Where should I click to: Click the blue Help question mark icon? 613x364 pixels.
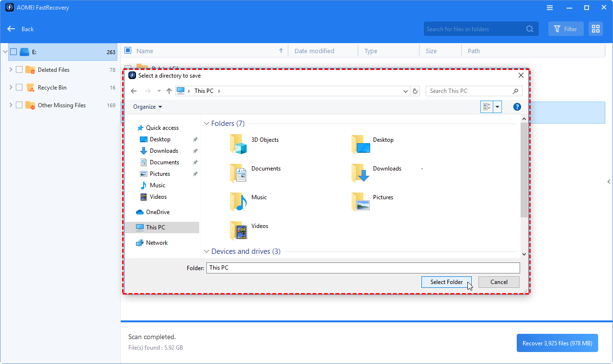517,106
